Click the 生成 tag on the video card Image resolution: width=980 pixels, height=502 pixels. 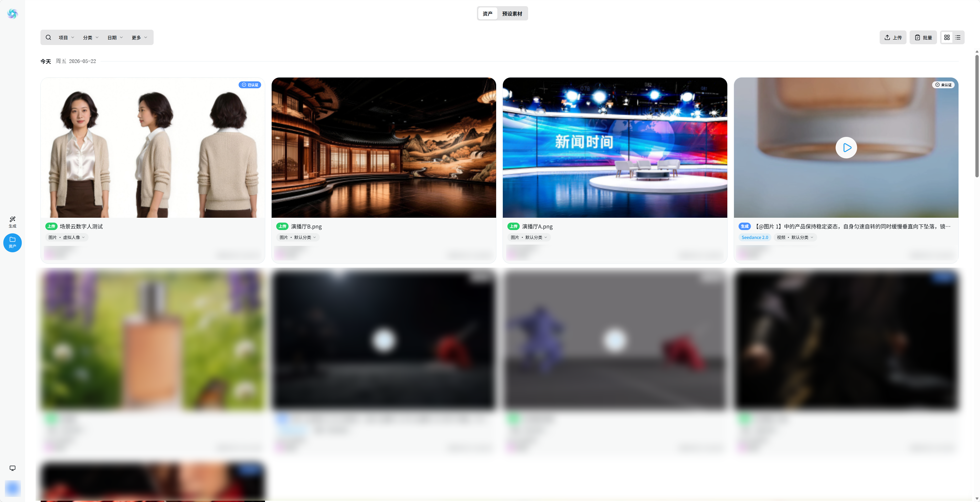pos(744,226)
